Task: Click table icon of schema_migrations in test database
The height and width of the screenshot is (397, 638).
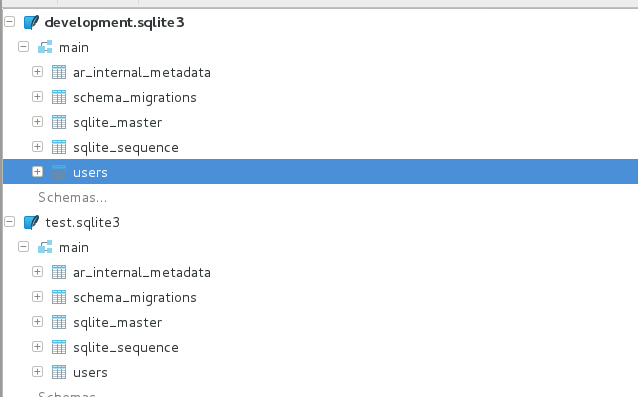Action: (59, 297)
